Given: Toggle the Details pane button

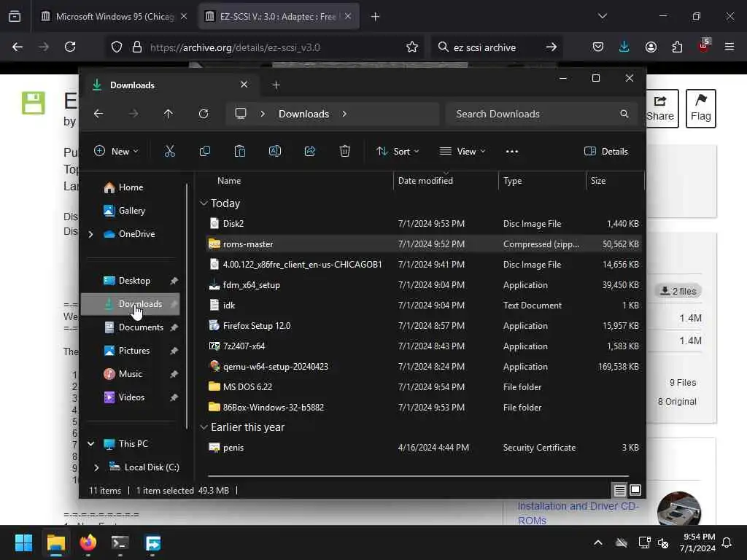Looking at the screenshot, I should point(606,152).
